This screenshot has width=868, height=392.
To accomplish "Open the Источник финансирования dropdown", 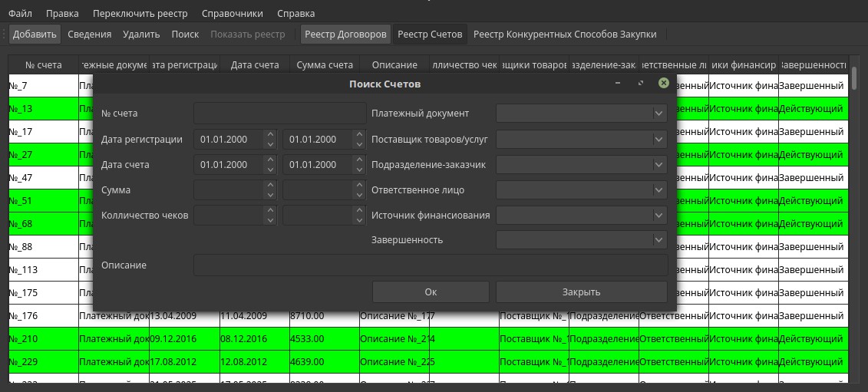I will click(581, 215).
